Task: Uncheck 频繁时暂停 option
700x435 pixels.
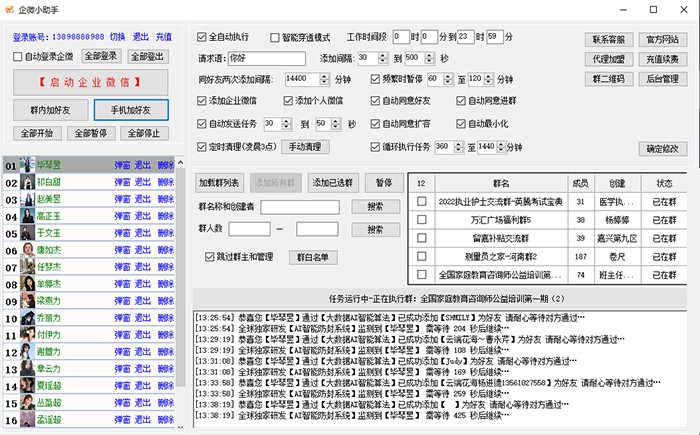Action: [x=375, y=79]
